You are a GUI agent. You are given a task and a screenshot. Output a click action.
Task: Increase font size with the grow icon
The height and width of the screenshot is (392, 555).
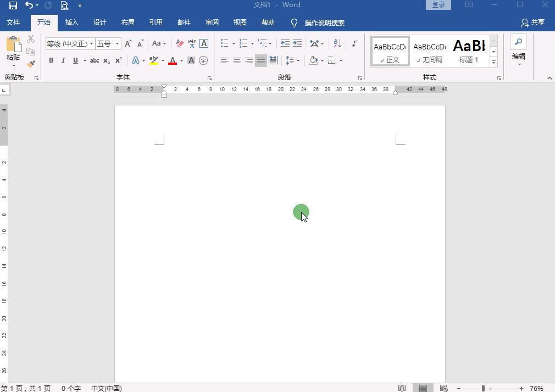point(128,43)
